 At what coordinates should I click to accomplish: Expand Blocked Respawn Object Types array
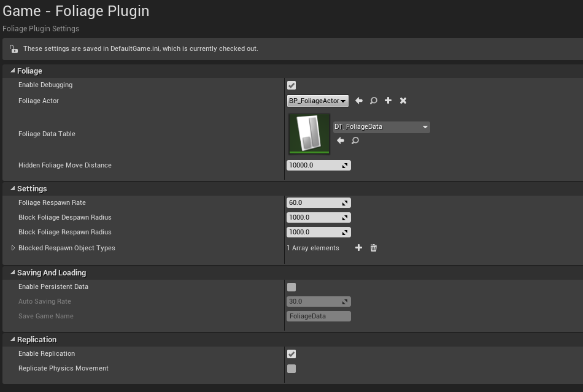(x=13, y=248)
